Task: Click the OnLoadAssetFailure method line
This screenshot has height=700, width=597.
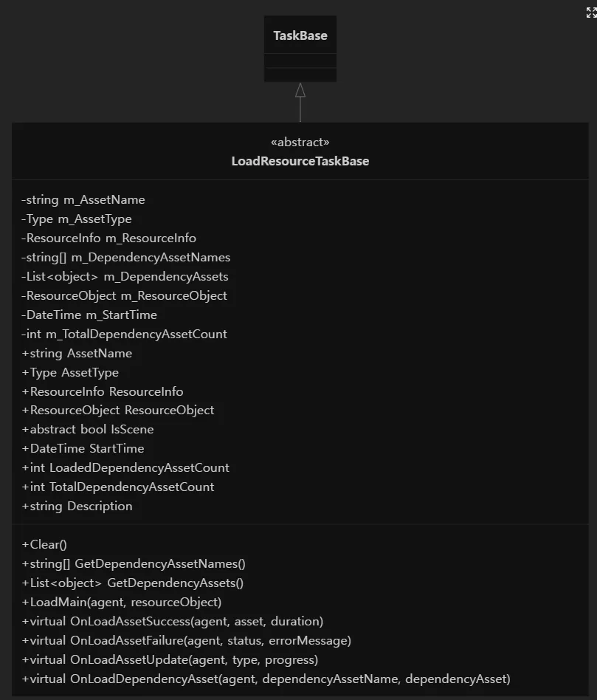Action: (187, 640)
